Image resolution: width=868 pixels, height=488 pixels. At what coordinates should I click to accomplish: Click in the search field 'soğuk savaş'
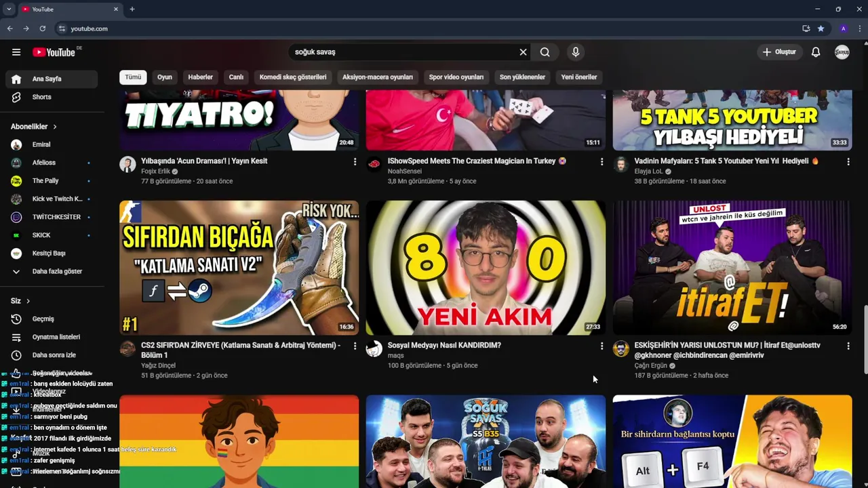pos(403,52)
